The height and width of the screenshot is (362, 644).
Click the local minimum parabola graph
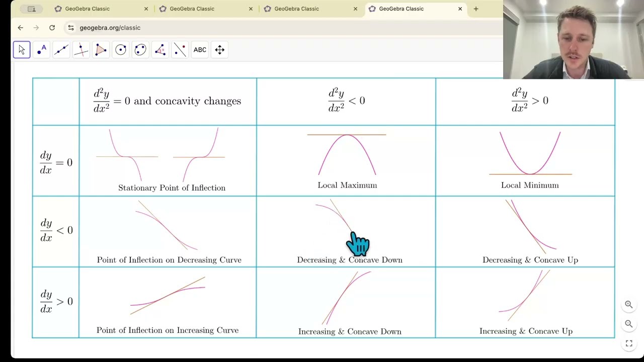click(x=530, y=153)
